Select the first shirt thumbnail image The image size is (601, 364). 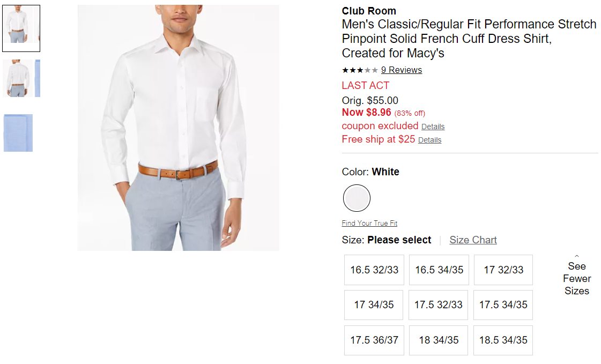(21, 28)
